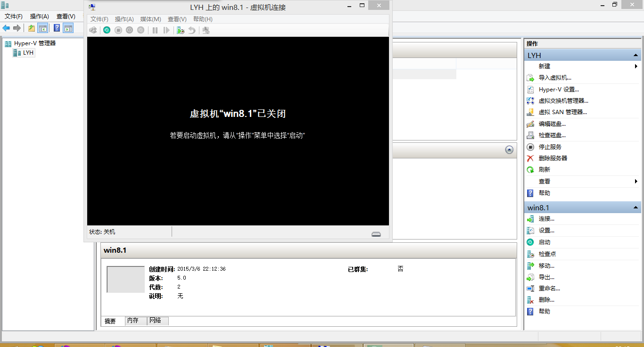Image resolution: width=644 pixels, height=347 pixels.
Task: Click 停止服务 action
Action: pos(550,147)
